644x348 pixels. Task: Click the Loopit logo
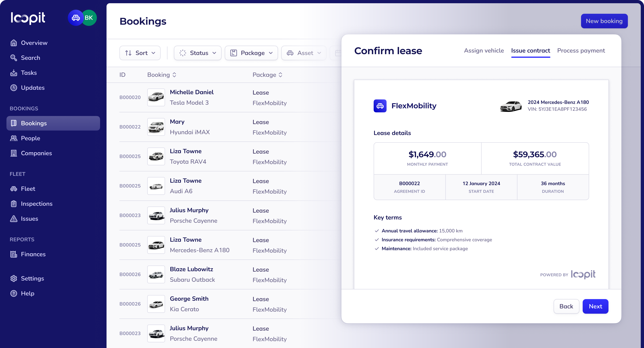(x=28, y=18)
